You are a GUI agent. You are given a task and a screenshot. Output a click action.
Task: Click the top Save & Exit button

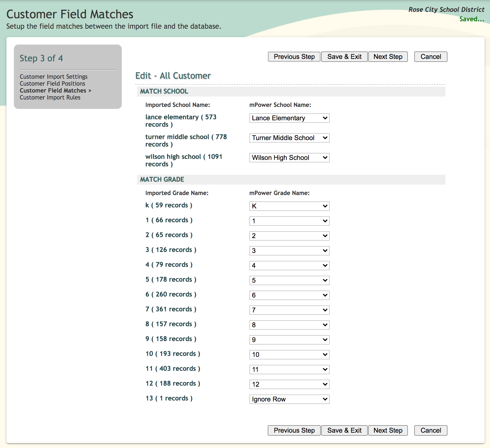pyautogui.click(x=344, y=57)
